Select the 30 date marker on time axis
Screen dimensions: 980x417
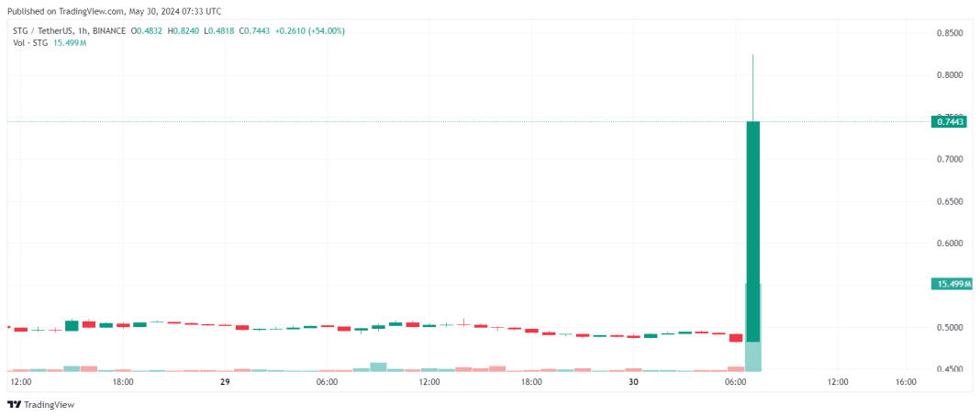coord(632,381)
